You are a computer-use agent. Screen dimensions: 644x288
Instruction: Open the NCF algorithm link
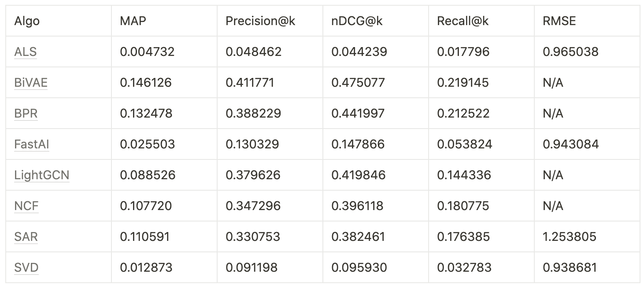(26, 206)
